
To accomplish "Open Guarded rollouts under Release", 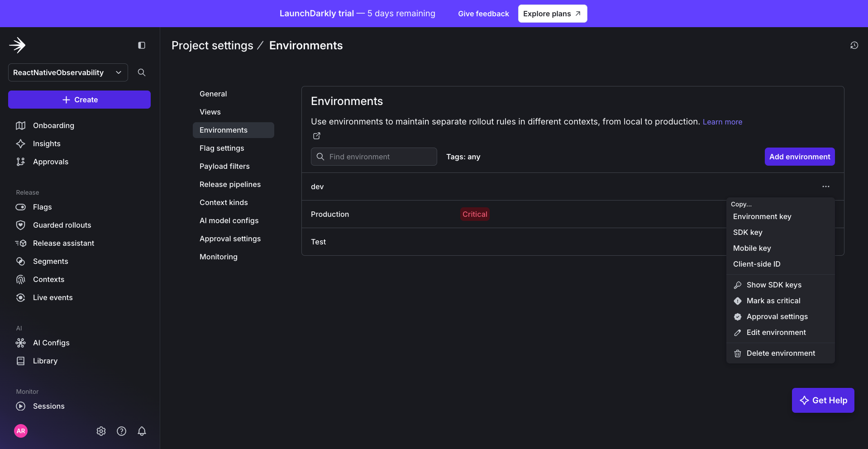I will (61, 225).
